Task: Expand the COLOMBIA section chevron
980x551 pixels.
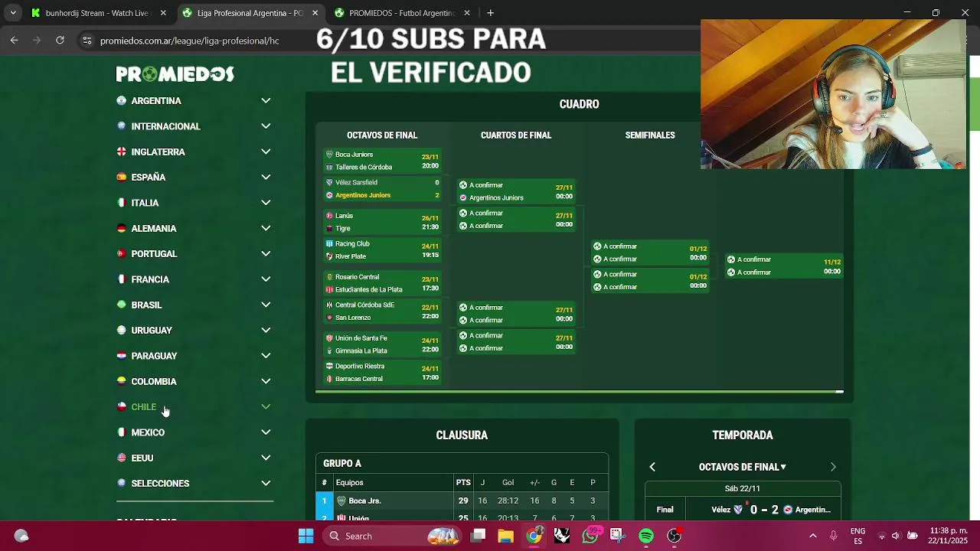Action: pos(266,381)
